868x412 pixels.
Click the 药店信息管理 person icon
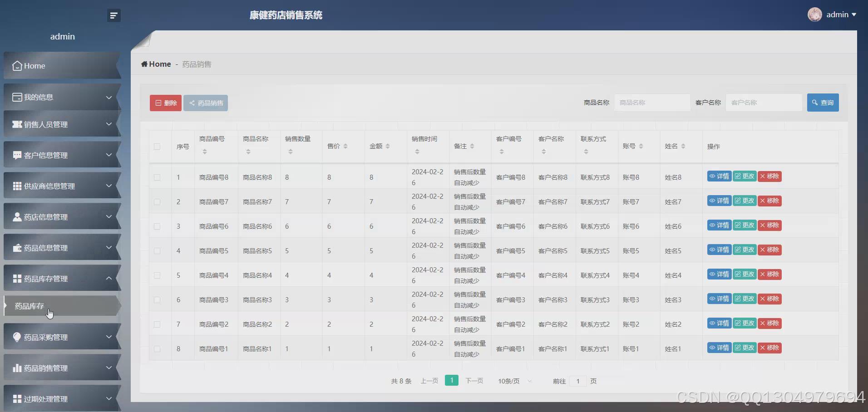click(17, 216)
